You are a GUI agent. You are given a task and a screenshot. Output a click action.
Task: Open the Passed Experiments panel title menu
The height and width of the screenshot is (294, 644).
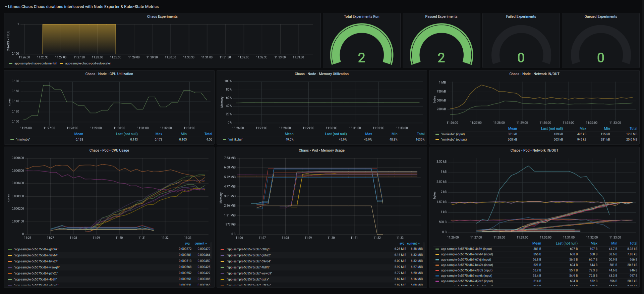441,16
